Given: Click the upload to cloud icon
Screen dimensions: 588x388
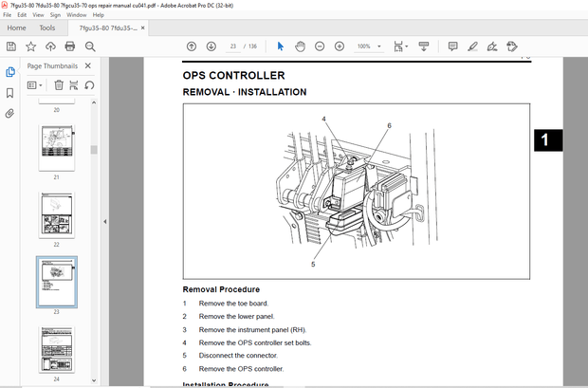Looking at the screenshot, I should point(50,46).
